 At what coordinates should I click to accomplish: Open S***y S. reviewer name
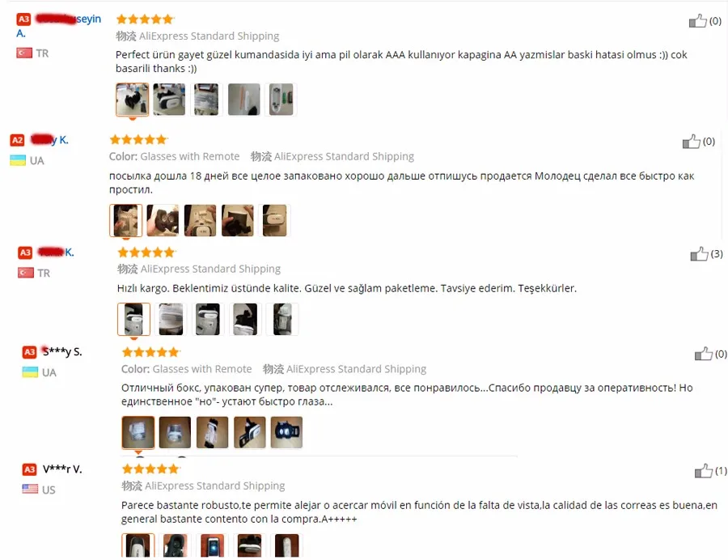coord(62,352)
